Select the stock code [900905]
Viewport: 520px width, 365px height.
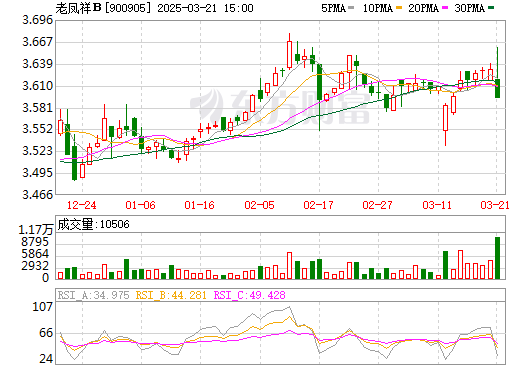[x=128, y=8]
